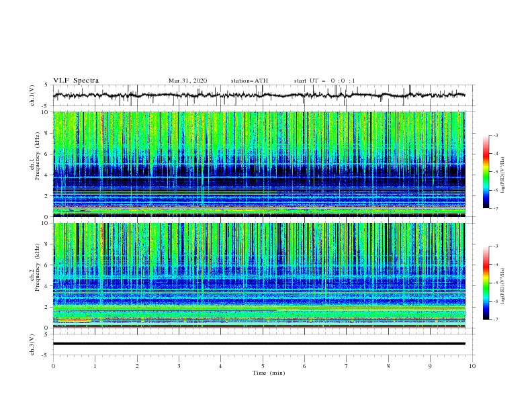This screenshot has height=411, width=532.
Task: Click the ch.1 voltage waveform trace panel
Action: 264,95
